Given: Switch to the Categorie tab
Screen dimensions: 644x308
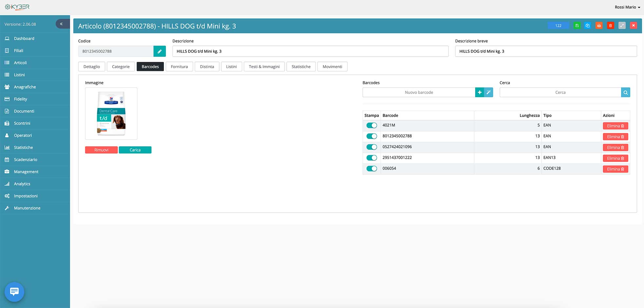Looking at the screenshot, I should [121, 66].
